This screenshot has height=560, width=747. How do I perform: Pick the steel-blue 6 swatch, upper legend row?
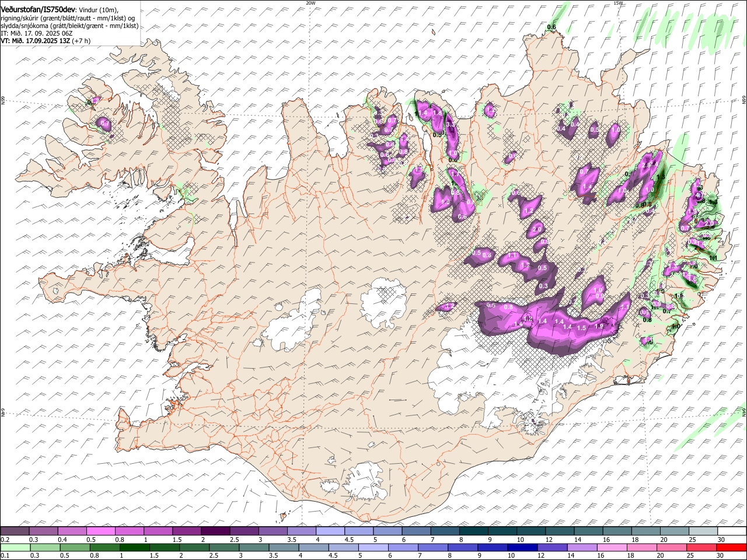[417, 531]
